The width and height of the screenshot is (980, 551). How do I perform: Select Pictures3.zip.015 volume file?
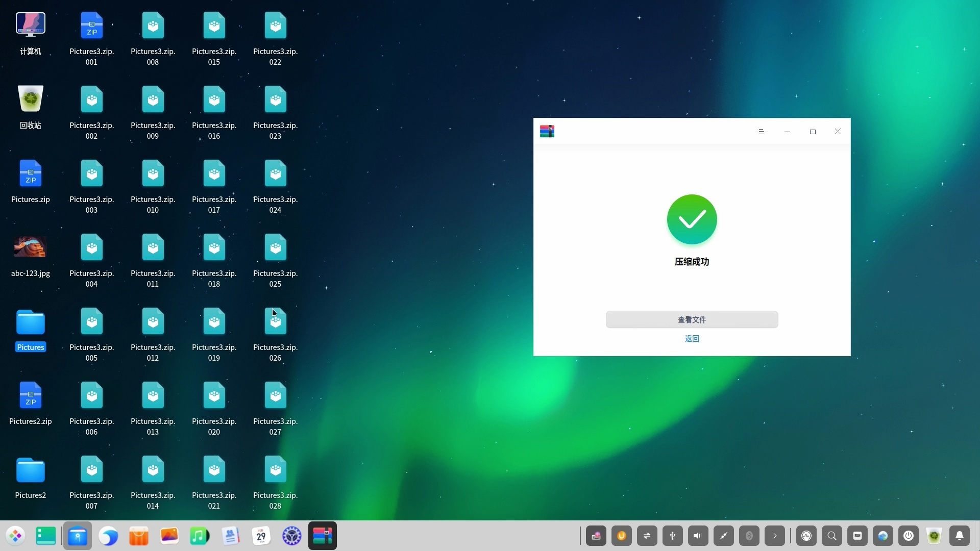click(x=214, y=39)
